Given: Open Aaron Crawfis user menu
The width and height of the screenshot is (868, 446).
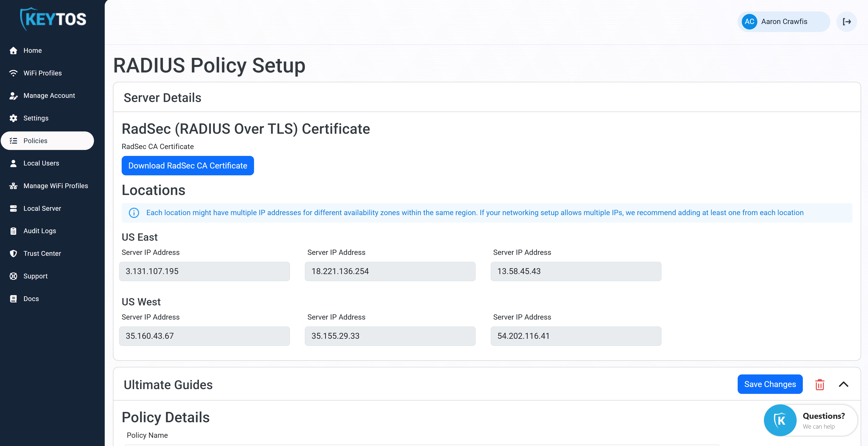Looking at the screenshot, I should pos(784,21).
